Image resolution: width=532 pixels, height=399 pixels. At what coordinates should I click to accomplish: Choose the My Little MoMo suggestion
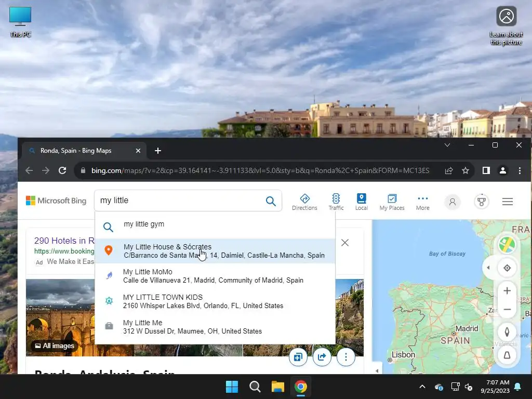pyautogui.click(x=215, y=276)
